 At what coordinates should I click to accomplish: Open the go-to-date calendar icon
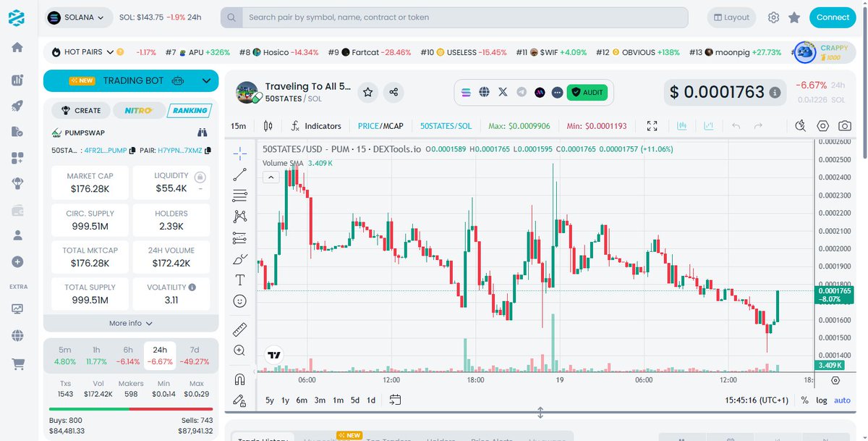click(x=395, y=400)
